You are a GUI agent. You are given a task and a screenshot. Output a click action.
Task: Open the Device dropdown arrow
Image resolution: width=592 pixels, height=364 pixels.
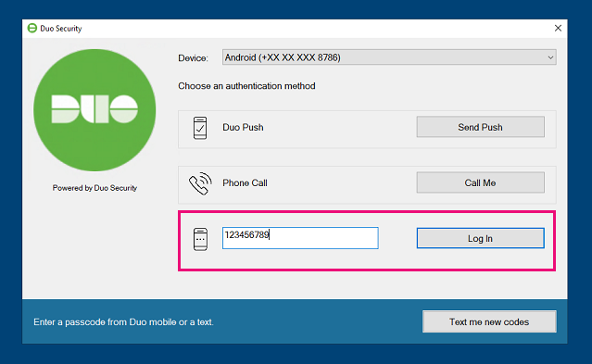[x=550, y=57]
